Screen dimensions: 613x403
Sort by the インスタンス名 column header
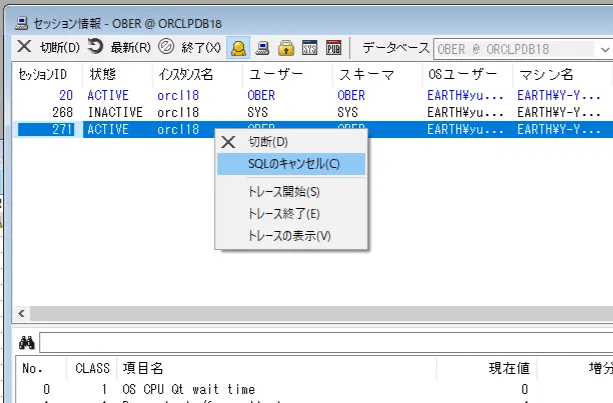pos(197,74)
